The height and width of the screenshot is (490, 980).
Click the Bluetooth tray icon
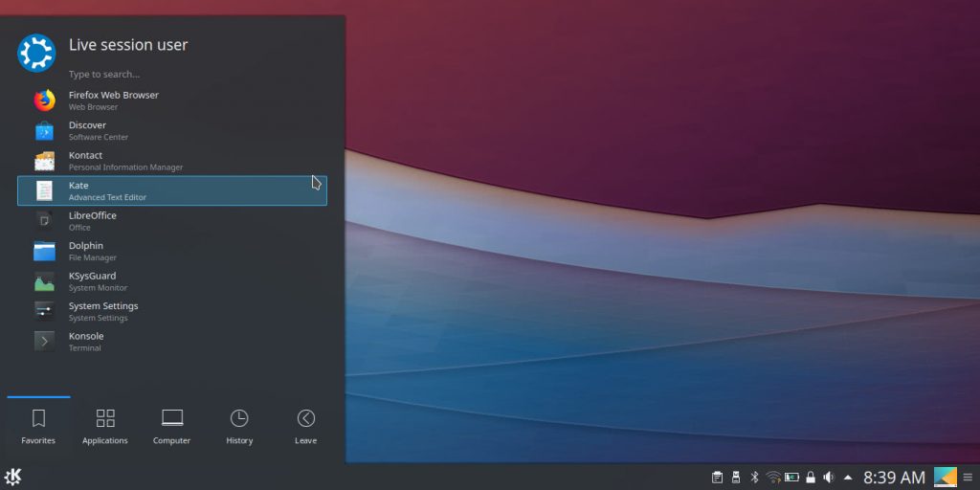click(754, 478)
